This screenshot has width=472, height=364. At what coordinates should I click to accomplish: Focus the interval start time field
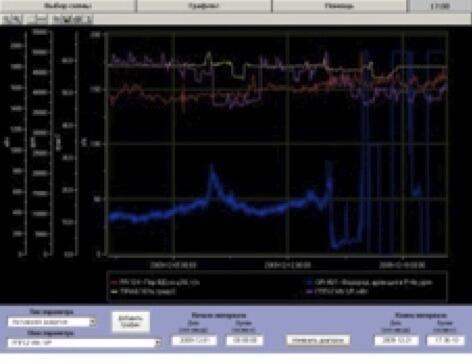tap(245, 340)
